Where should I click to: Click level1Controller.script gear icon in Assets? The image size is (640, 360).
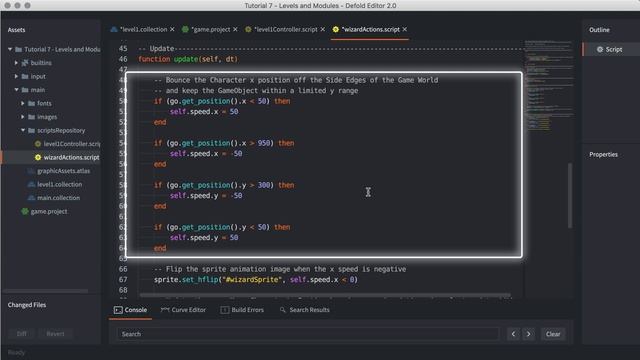pos(38,144)
